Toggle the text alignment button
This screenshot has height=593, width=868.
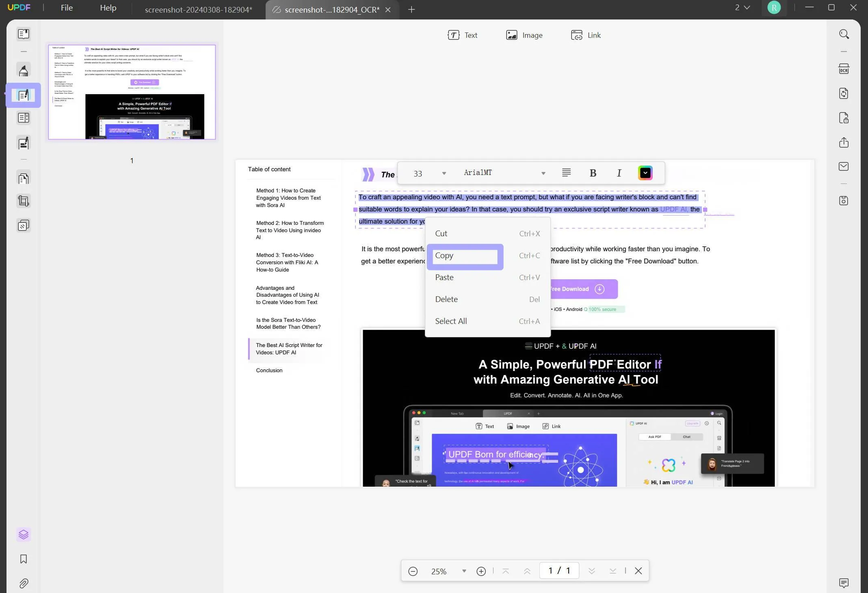click(x=566, y=173)
